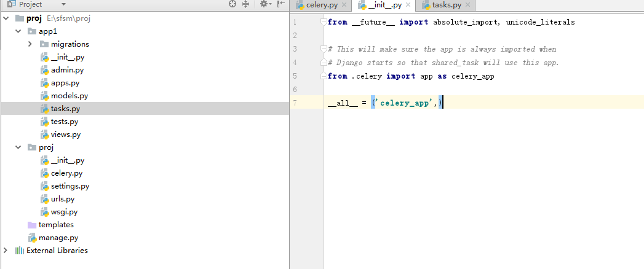644x269 pixels.
Task: Click '__all__' on line 7
Action: pos(343,103)
